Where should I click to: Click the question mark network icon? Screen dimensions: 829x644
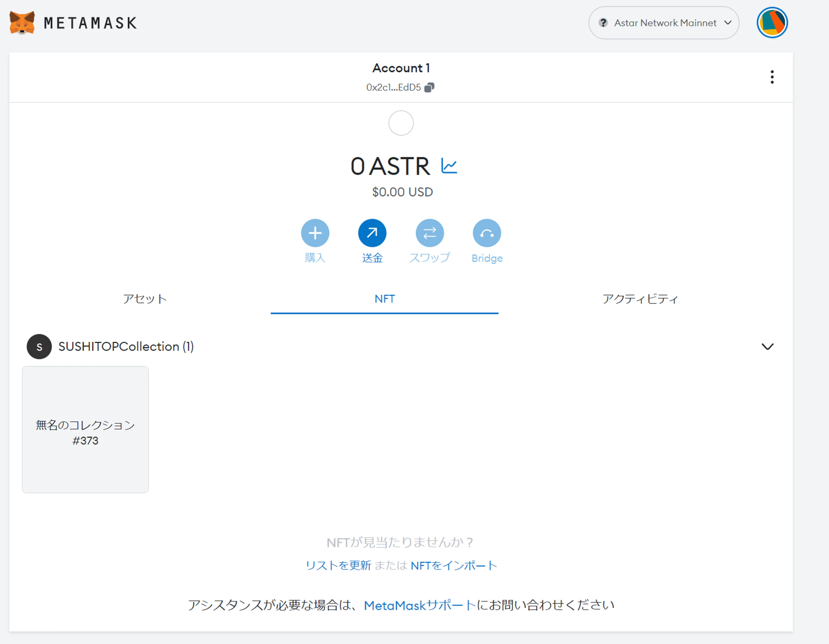pyautogui.click(x=603, y=23)
